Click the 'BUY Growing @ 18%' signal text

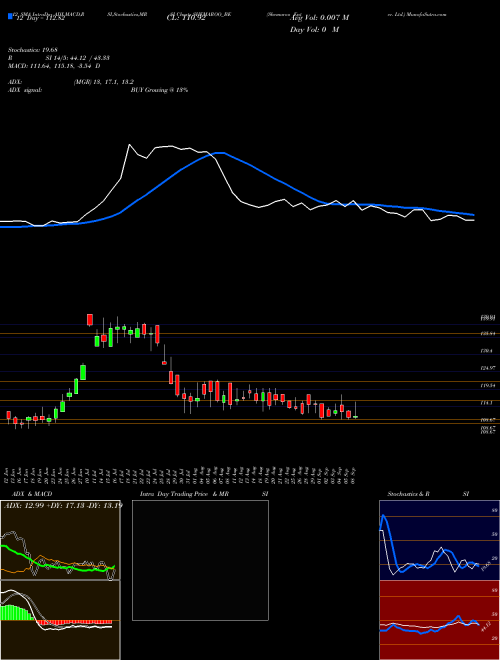[160, 90]
